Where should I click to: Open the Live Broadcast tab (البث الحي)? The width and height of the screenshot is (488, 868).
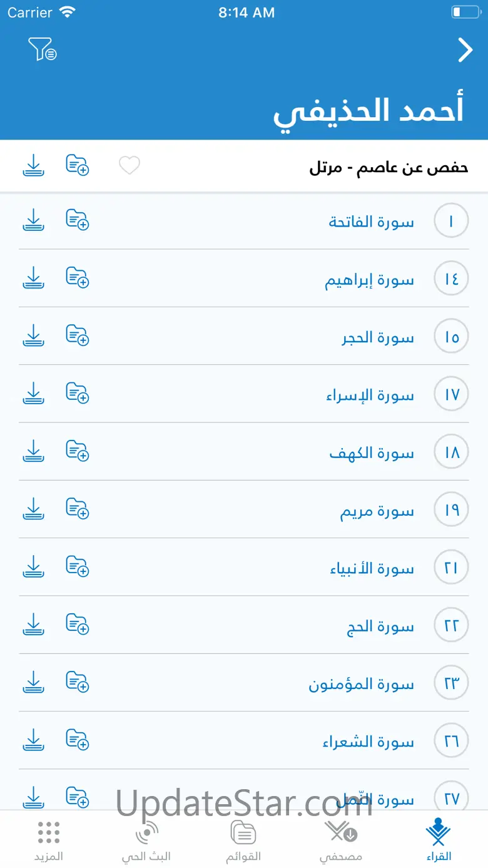click(146, 840)
